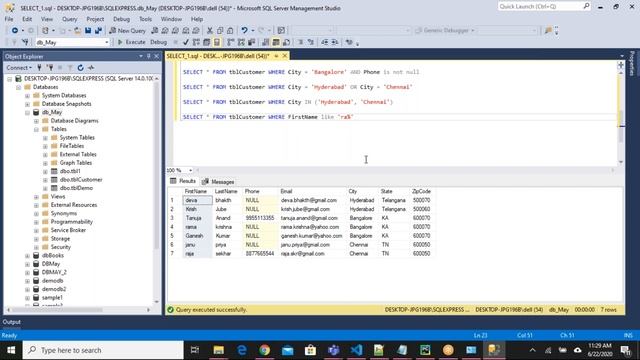Image resolution: width=640 pixels, height=360 pixels.
Task: Open Microsoft Edge from the taskbar
Action: point(242,350)
